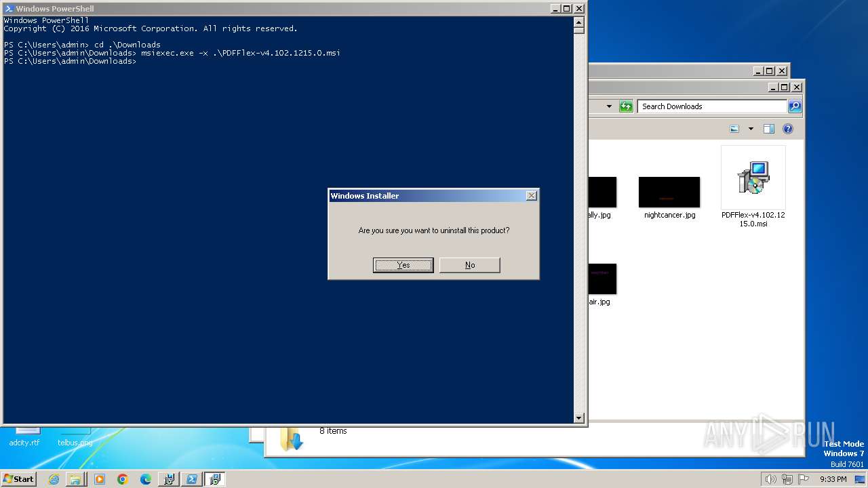Open the view options dropdown arrow
Image resolution: width=868 pixels, height=488 pixels.
point(751,129)
